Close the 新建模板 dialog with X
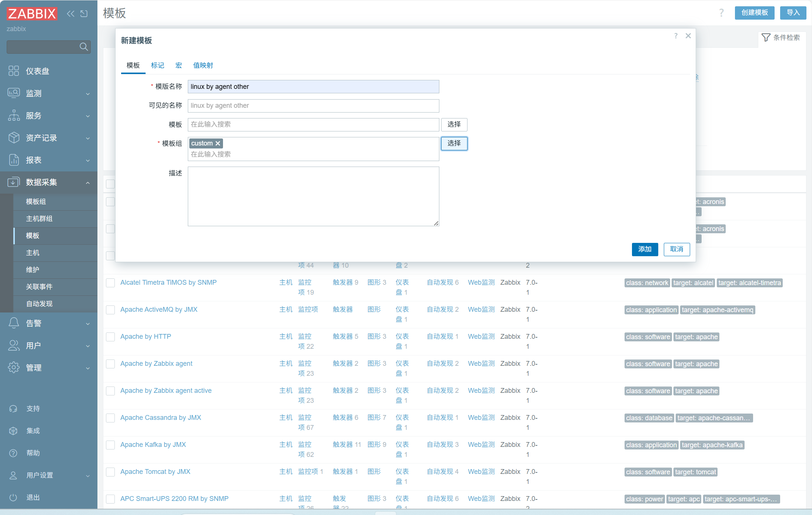Screen dimensions: 812x515 point(688,36)
